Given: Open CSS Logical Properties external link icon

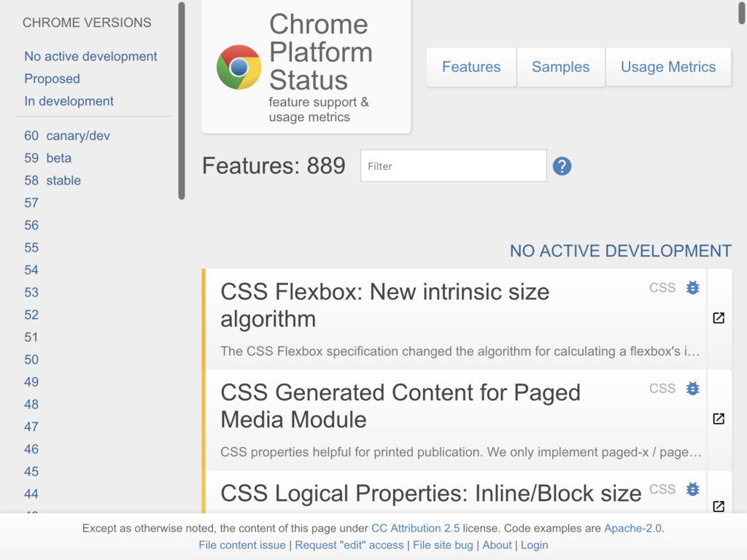Looking at the screenshot, I should [x=719, y=506].
